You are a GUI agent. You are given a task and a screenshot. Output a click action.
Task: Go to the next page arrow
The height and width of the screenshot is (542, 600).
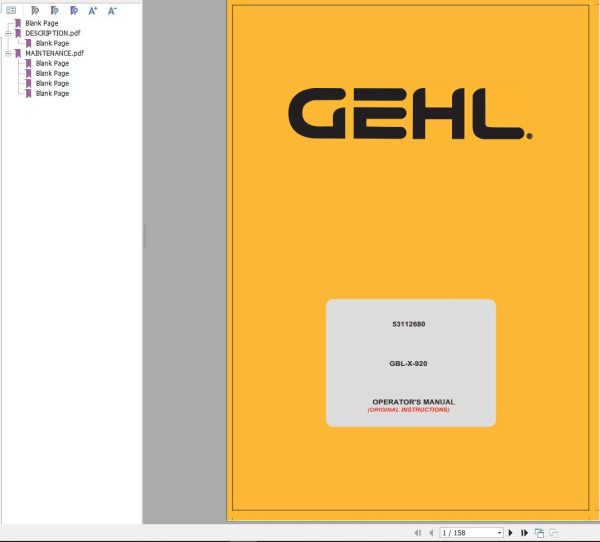tap(510, 532)
